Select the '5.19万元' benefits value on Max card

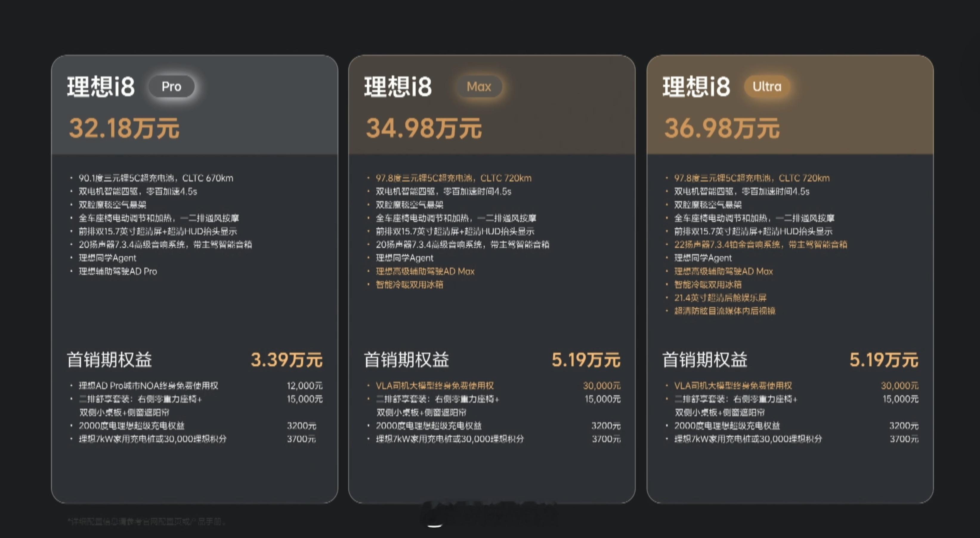click(586, 360)
